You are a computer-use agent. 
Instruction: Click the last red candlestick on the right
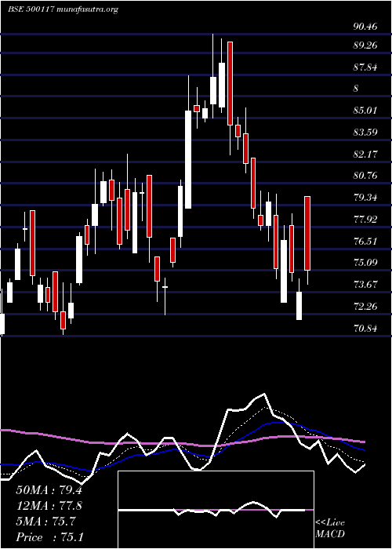(x=307, y=233)
